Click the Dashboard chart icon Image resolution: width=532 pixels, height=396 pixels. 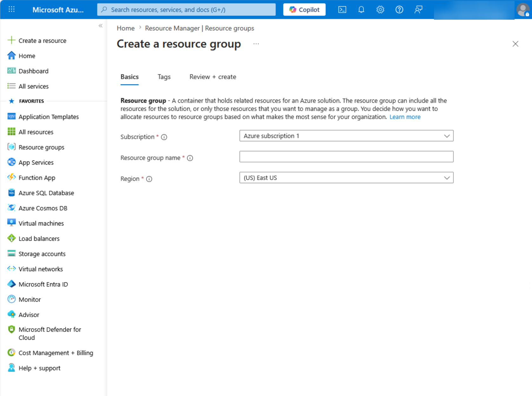tap(11, 71)
